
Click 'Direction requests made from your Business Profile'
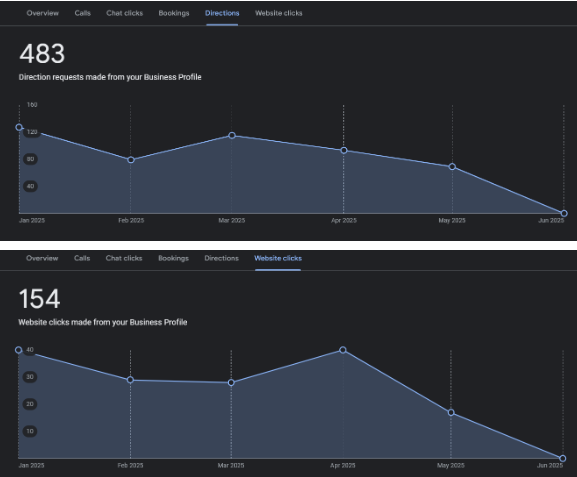110,77
